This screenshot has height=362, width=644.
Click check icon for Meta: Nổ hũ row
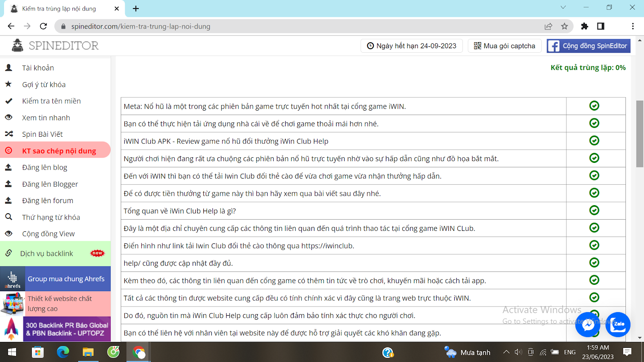(594, 106)
